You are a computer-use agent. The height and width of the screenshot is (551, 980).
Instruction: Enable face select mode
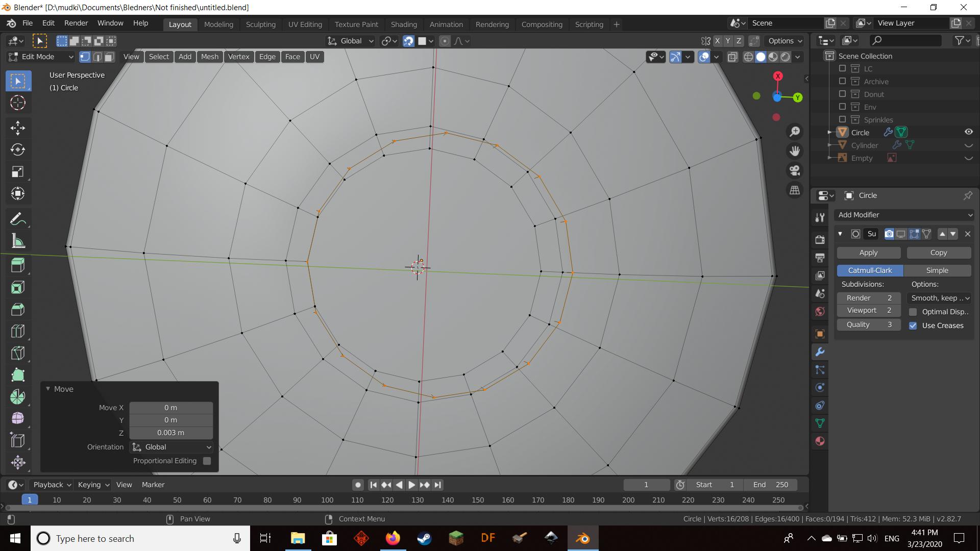pyautogui.click(x=109, y=57)
